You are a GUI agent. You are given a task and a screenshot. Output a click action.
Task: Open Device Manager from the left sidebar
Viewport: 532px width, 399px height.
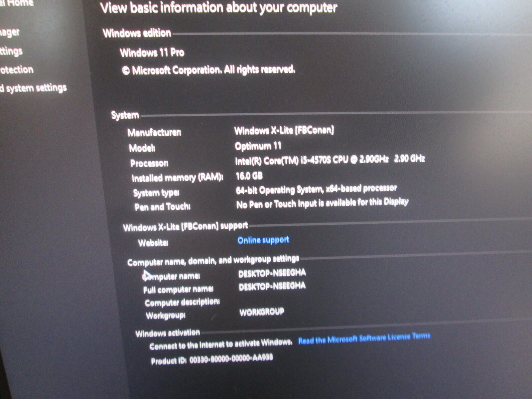9,32
